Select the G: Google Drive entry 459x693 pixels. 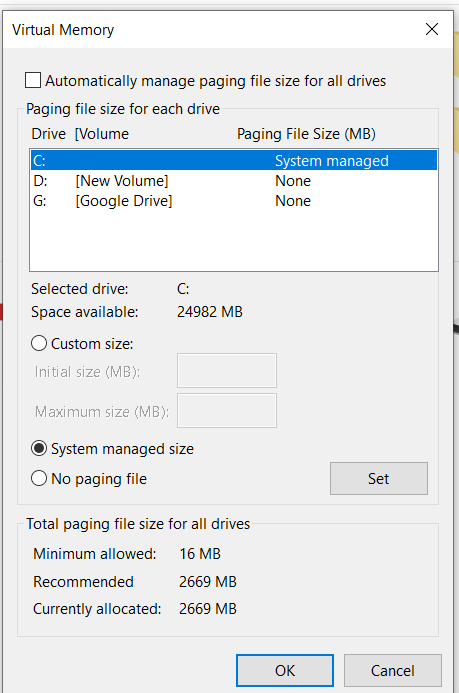(x=234, y=201)
